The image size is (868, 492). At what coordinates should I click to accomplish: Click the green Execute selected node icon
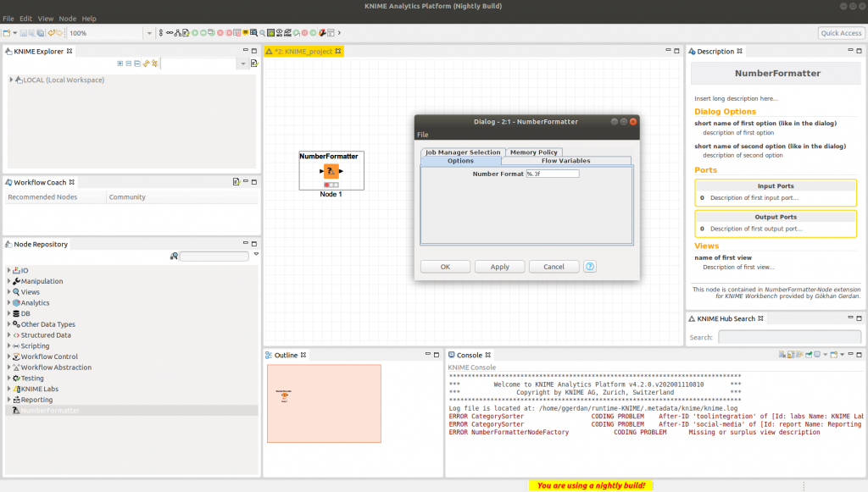coord(195,33)
